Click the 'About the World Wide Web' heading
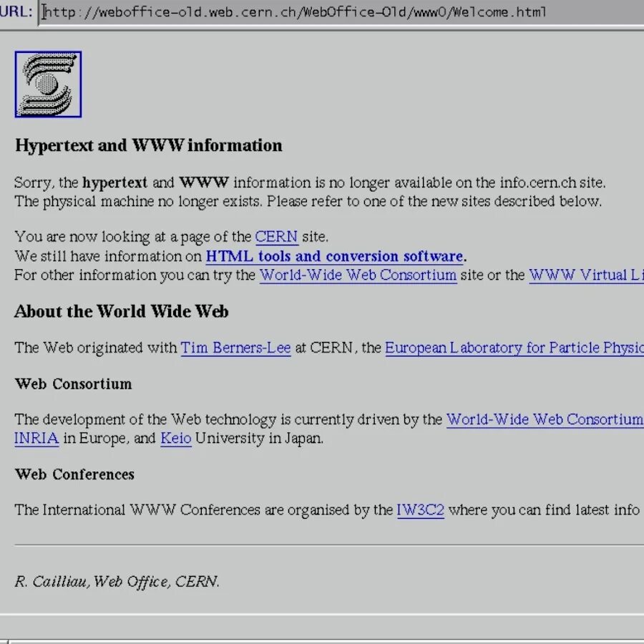This screenshot has width=644, height=644. pos(122,311)
